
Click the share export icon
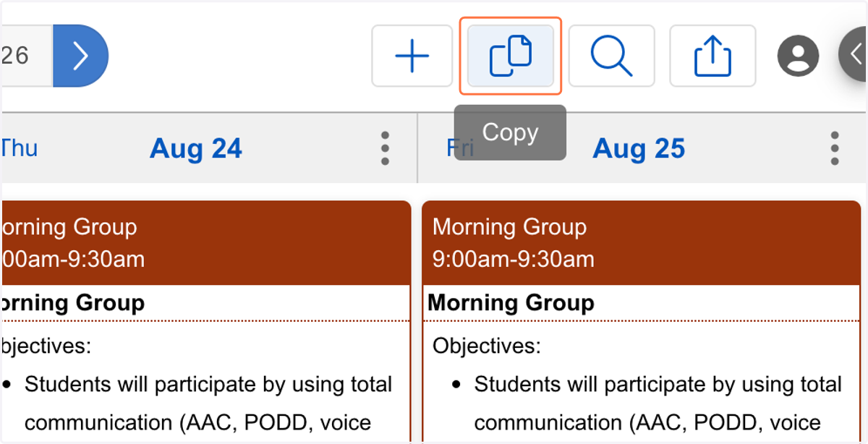[712, 56]
